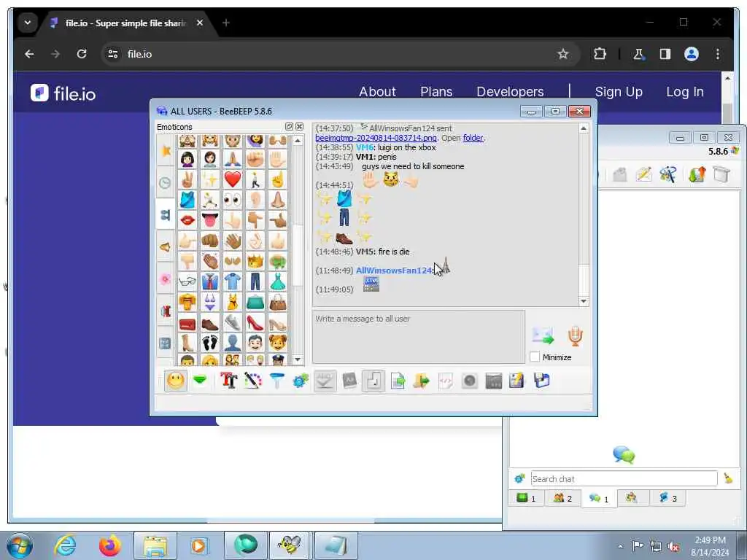Open the tab labeled 3 in BeeBEEP
Image resolution: width=747 pixels, height=560 pixels.
[x=667, y=499]
